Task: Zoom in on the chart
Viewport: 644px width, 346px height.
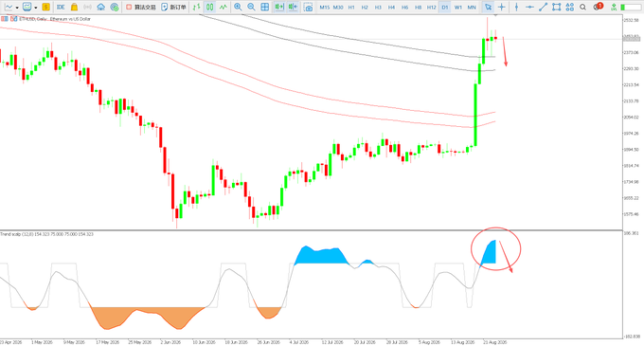Action: 238,7
